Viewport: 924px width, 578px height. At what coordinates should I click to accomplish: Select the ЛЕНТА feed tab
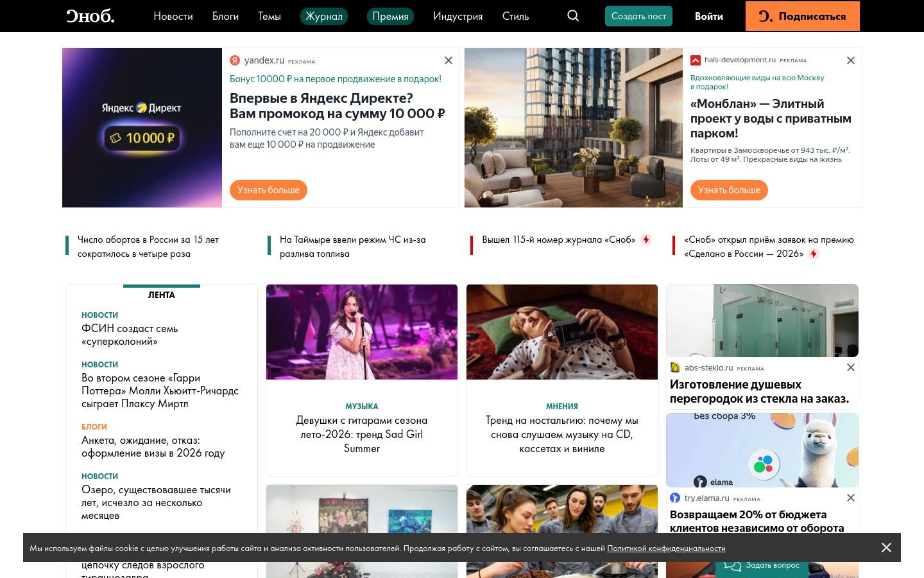(x=162, y=295)
